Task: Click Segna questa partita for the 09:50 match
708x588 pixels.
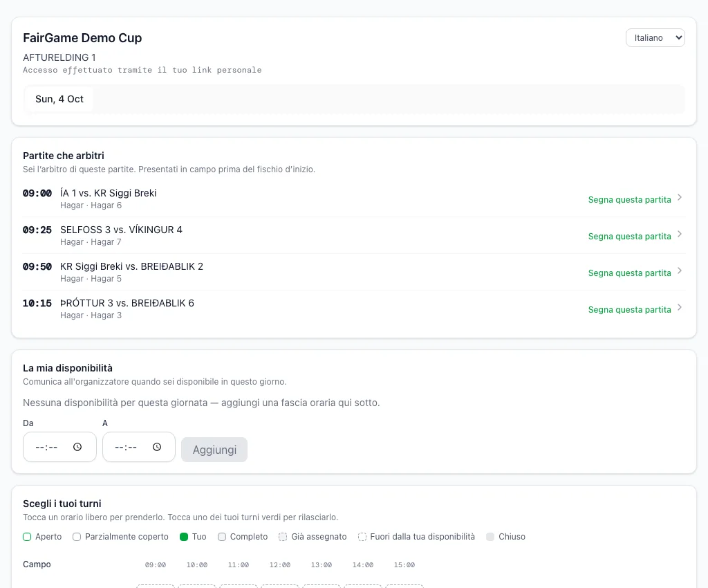Action: click(629, 273)
